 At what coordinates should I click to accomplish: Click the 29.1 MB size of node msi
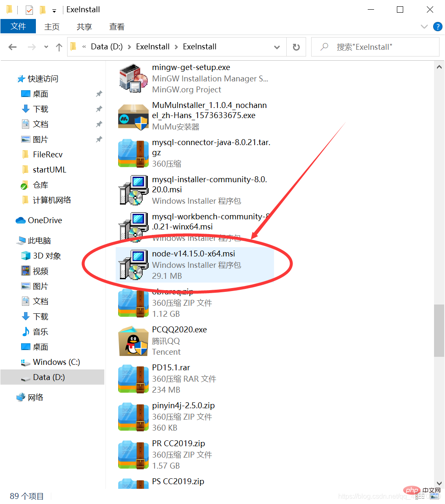tap(167, 276)
